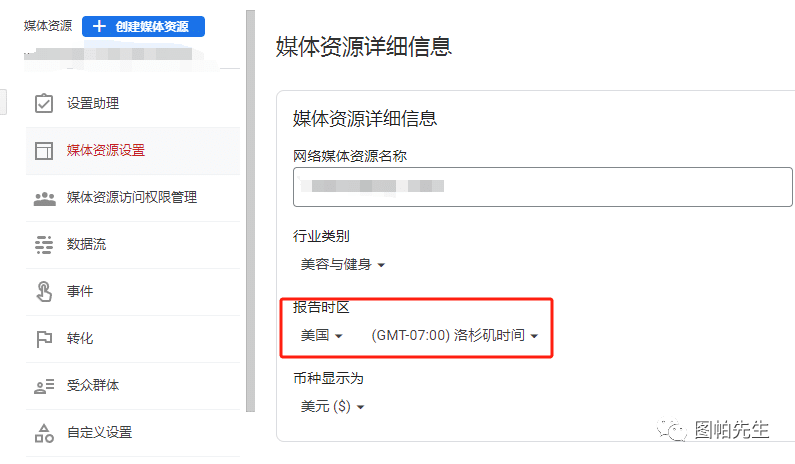The width and height of the screenshot is (795, 464).
Task: Click the 网络媒体资源名称 input field
Action: click(543, 186)
